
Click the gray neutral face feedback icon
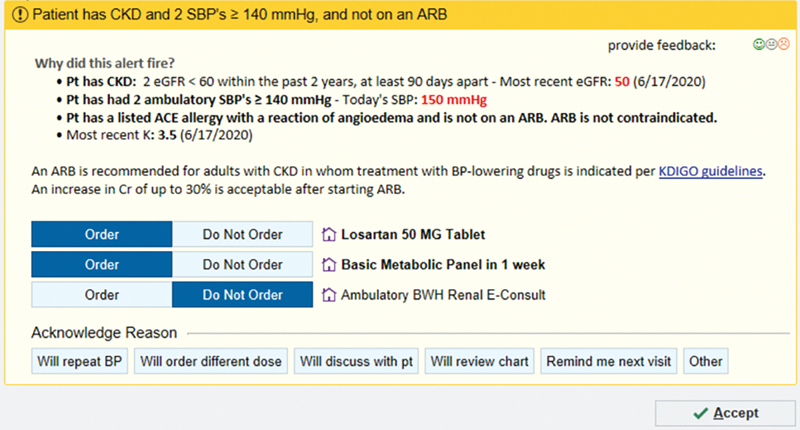769,45
